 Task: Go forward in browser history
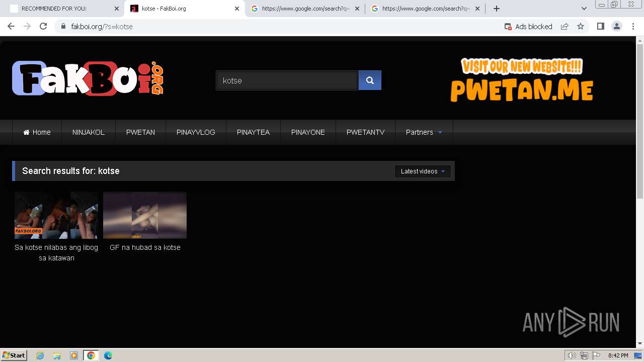27,27
